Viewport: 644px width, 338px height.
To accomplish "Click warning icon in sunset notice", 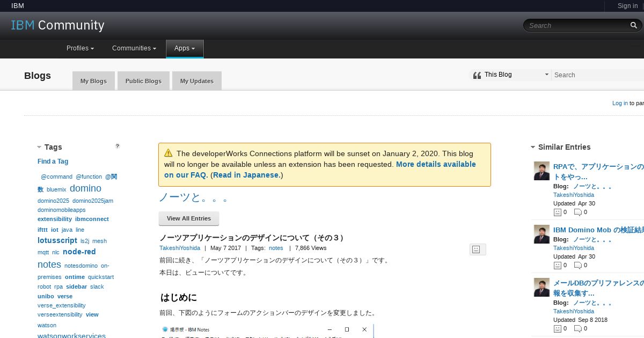I will tap(169, 153).
